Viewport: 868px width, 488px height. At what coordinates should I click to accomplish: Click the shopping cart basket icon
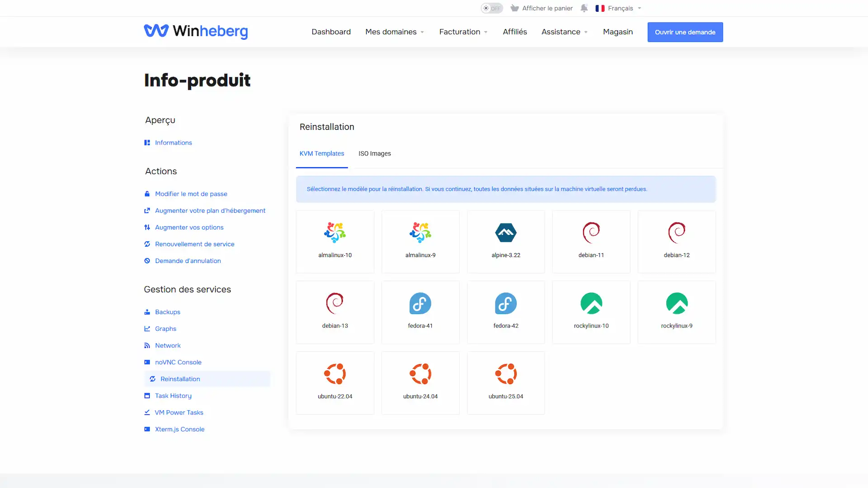click(x=514, y=8)
